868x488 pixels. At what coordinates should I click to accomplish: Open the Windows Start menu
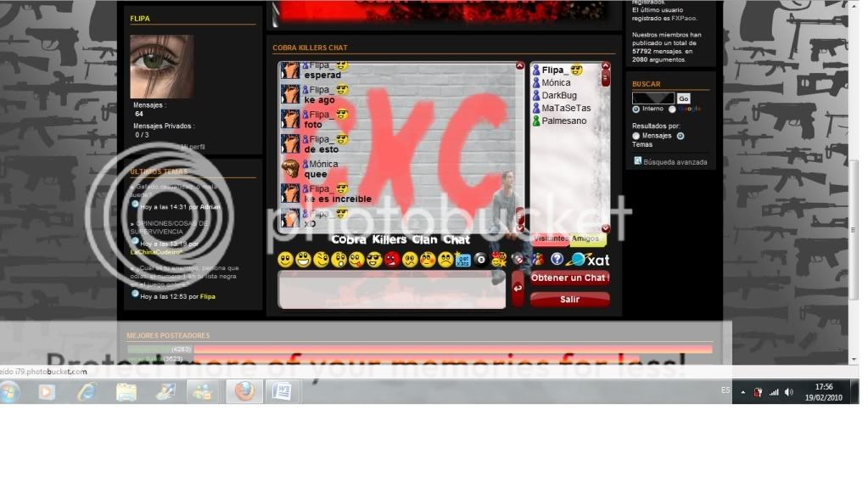point(9,391)
